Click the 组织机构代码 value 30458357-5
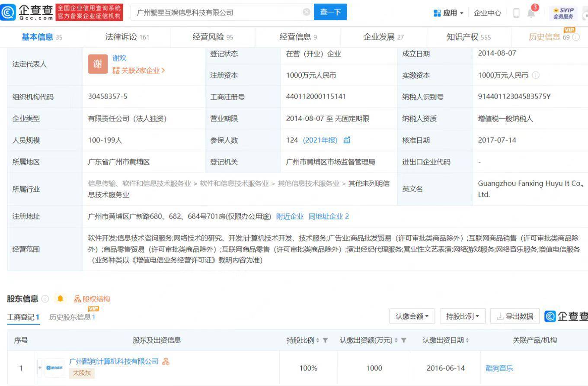588x386 pixels. tap(108, 96)
